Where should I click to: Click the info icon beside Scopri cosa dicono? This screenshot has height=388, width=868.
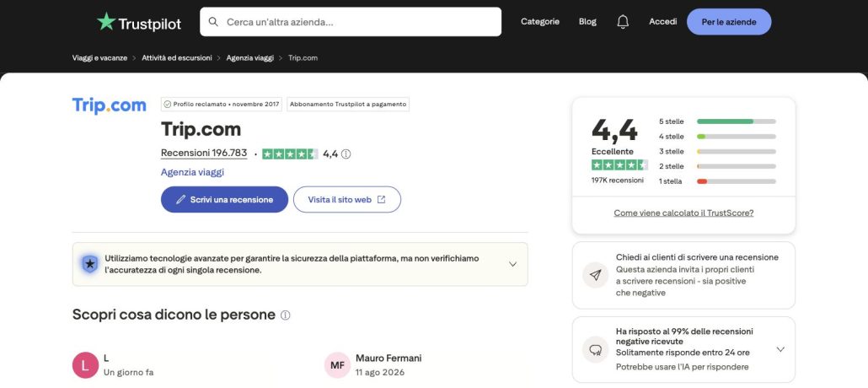tap(285, 315)
